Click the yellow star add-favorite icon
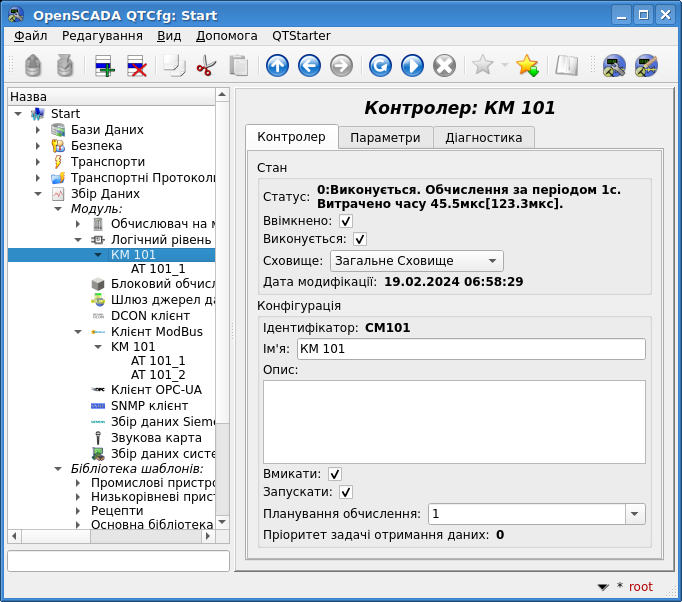The height and width of the screenshot is (602, 682). 527,66
